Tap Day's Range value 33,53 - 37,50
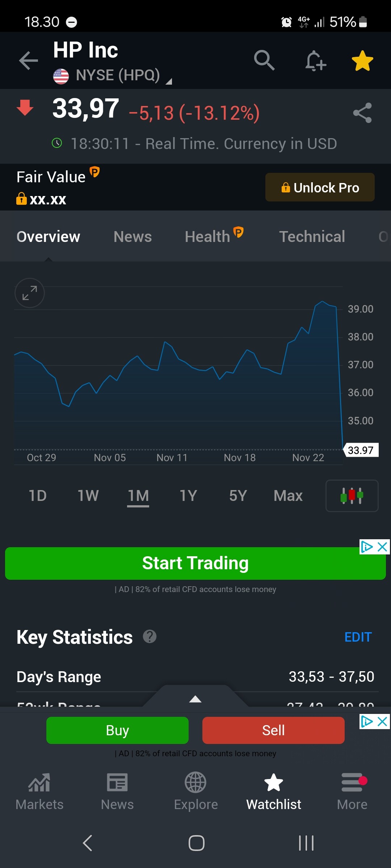This screenshot has height=868, width=391. [331, 677]
